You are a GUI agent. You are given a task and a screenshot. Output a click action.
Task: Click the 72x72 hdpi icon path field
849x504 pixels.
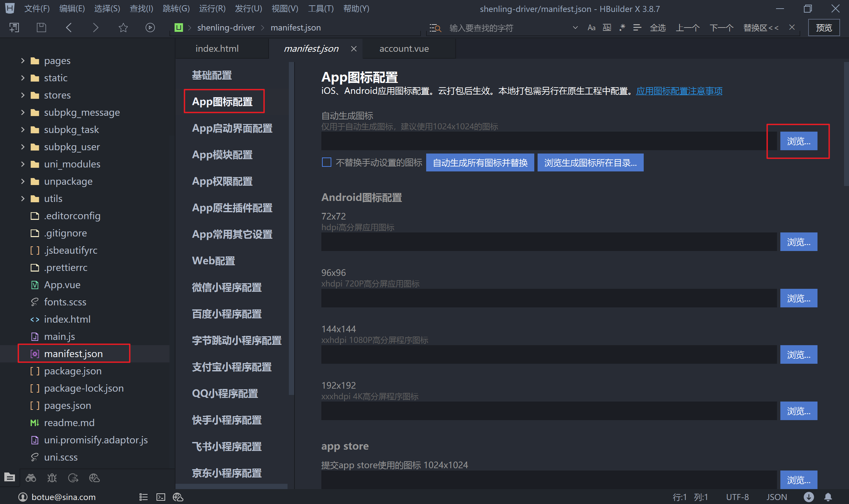(x=549, y=242)
